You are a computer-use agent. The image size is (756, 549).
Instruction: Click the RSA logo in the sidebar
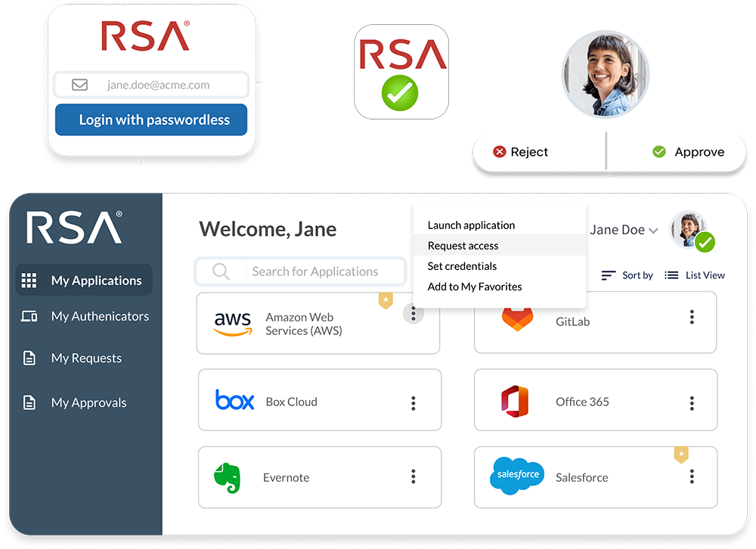[74, 227]
